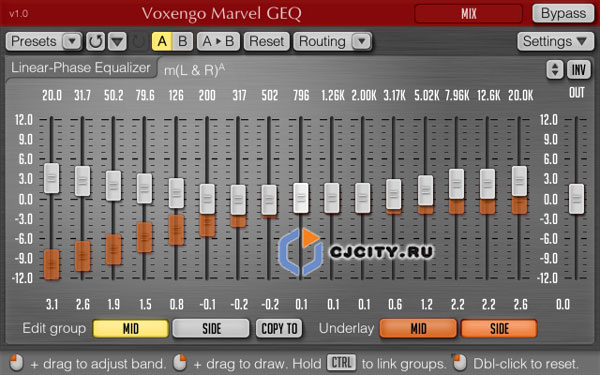Click the undo arrow icon
The width and height of the screenshot is (600, 375).
click(x=95, y=41)
